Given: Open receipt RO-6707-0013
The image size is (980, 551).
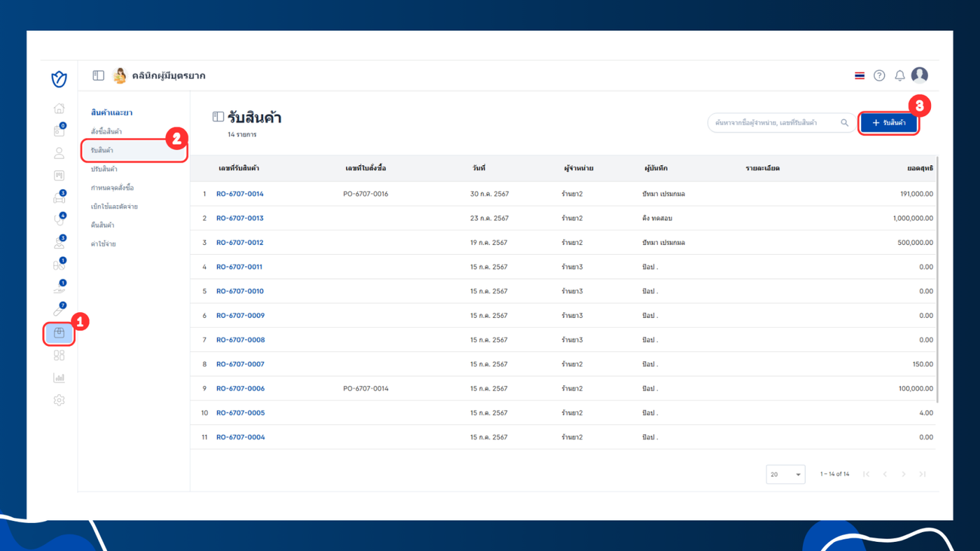Looking at the screenshot, I should [240, 218].
